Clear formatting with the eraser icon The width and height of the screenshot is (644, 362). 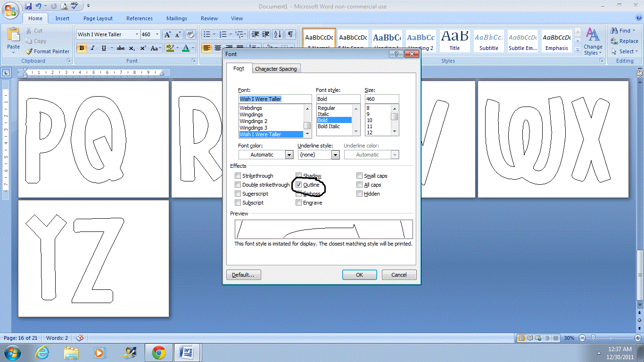point(190,34)
